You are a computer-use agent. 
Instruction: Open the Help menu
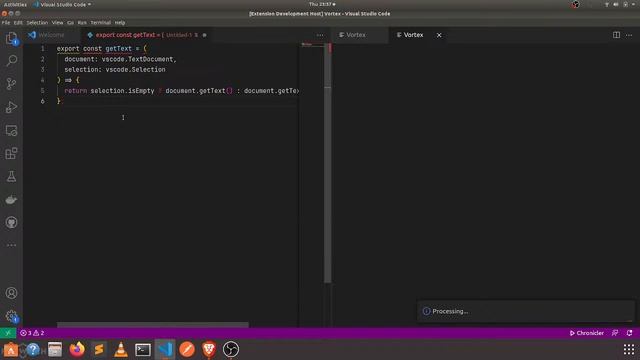pyautogui.click(x=120, y=23)
